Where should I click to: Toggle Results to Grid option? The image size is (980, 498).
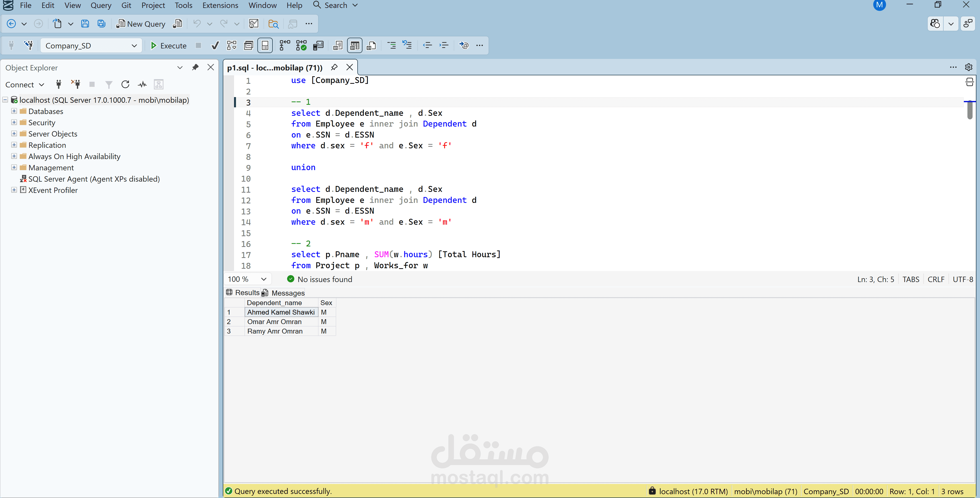(355, 46)
